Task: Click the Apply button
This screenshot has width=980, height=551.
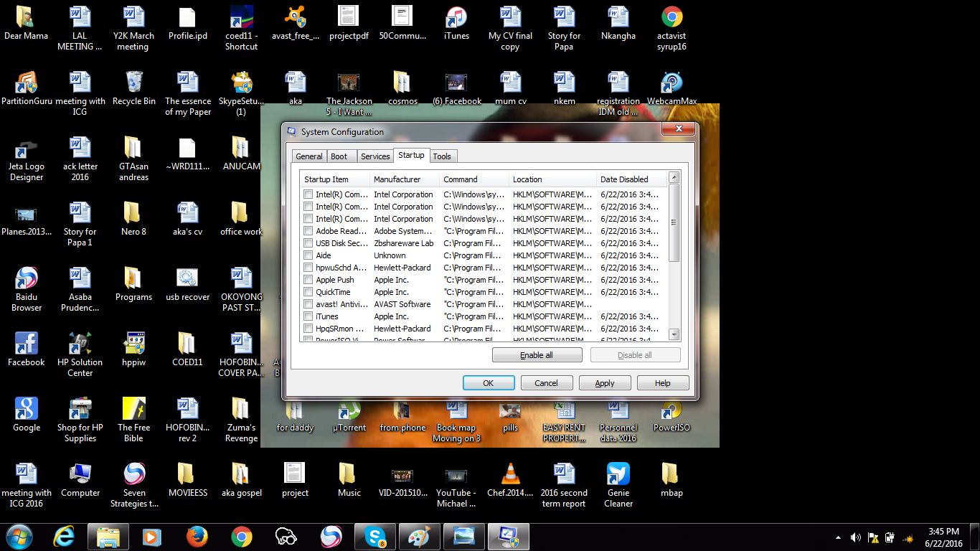Action: (605, 383)
